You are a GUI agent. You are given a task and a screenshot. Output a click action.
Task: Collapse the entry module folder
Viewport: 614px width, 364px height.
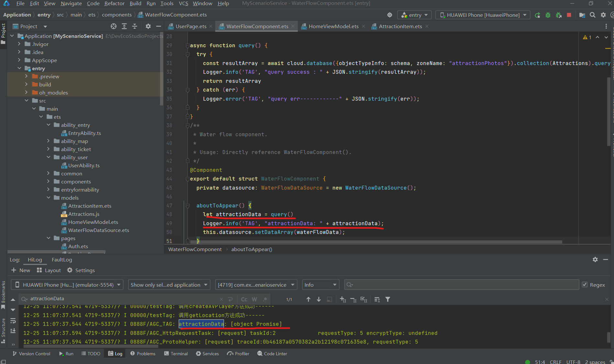point(19,68)
